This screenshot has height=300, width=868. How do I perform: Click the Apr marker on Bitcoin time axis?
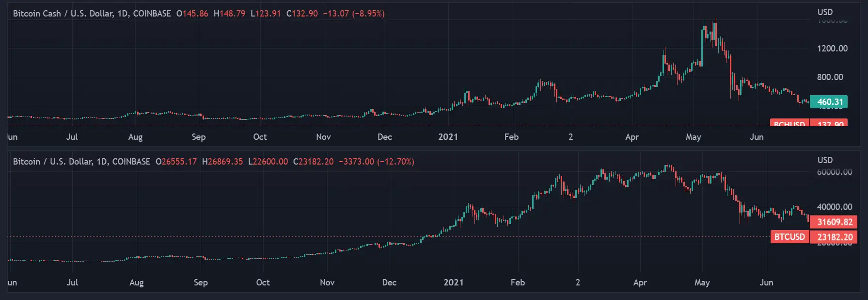coord(640,283)
